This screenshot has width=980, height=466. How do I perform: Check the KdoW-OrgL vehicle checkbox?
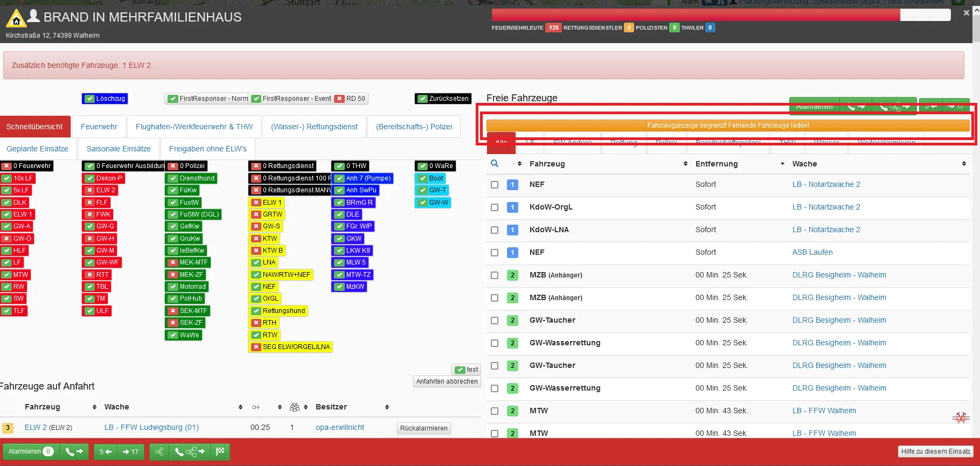[495, 207]
